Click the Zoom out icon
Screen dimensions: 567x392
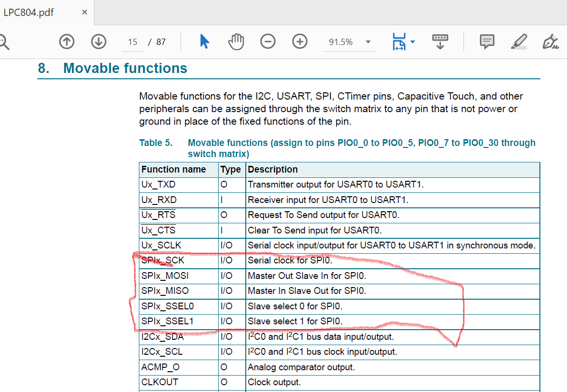point(268,42)
